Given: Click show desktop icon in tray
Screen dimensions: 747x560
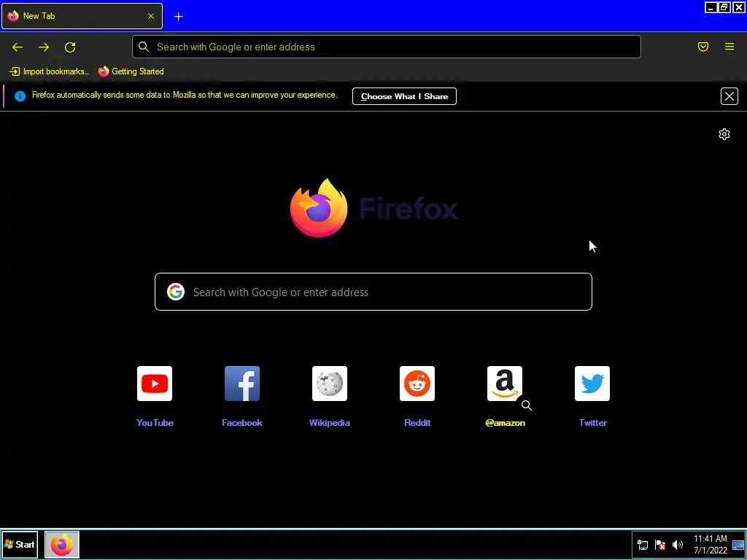Looking at the screenshot, I should pyautogui.click(x=738, y=545).
